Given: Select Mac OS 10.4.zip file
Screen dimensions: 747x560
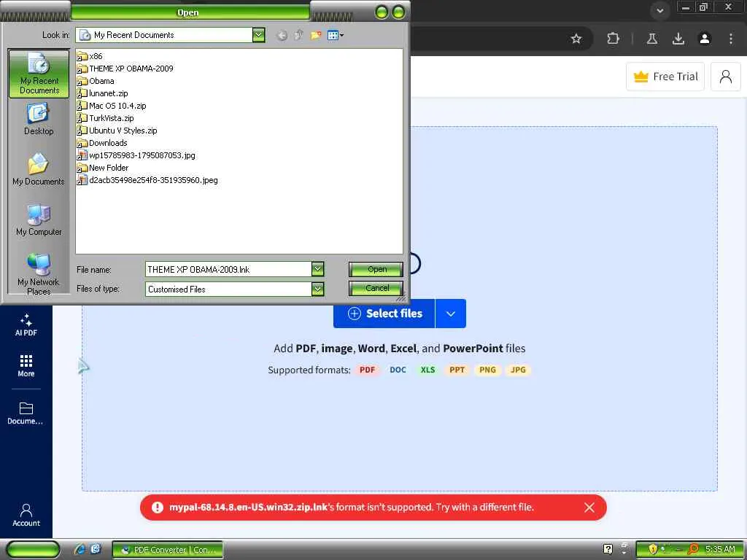Looking at the screenshot, I should [112, 106].
